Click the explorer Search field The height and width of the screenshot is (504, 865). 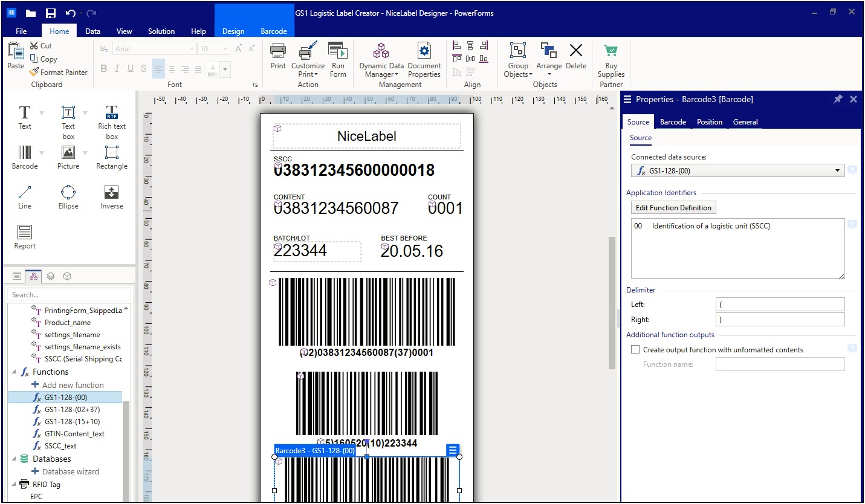(69, 295)
